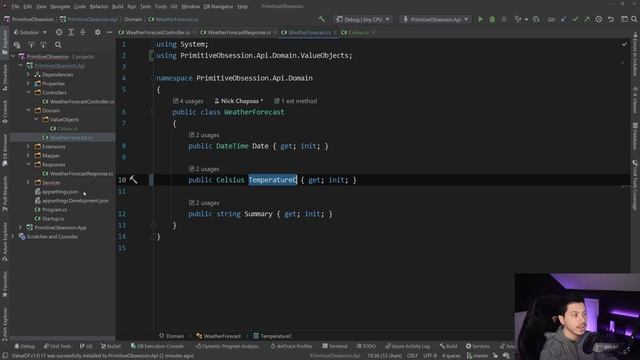Show Git history with the clock icon
The image size is (640, 360).
(598, 19)
